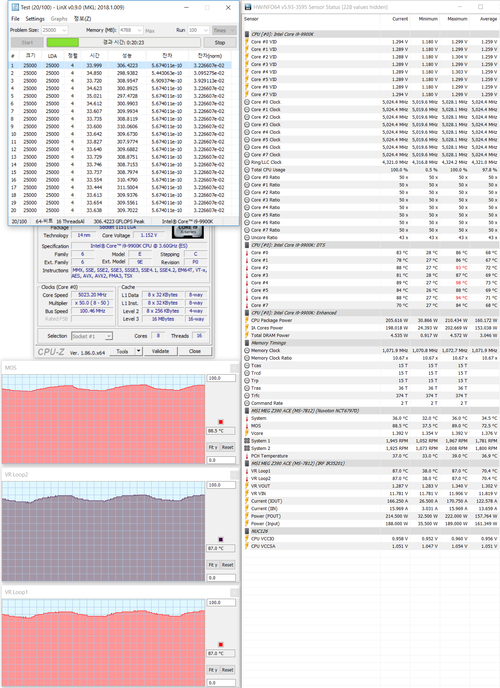Click the 100.0 maximum field in MOS graph
Screen dimensions: 500x688
[221, 378]
